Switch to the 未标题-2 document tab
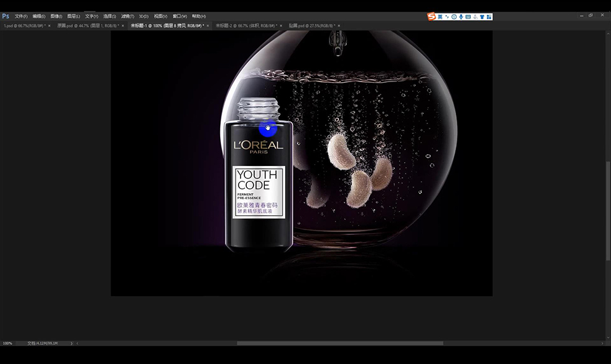This screenshot has width=611, height=364. (x=247, y=26)
